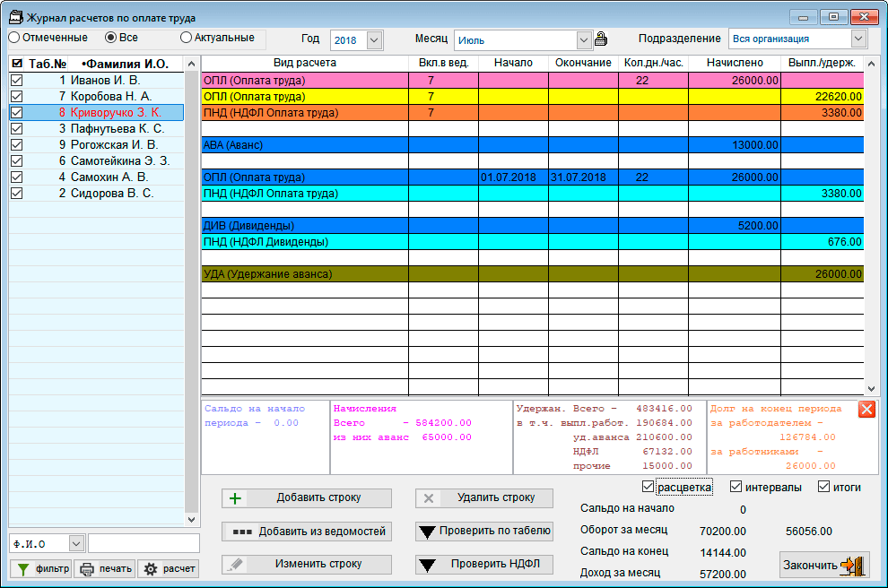The image size is (888, 588).
Task: Click Удалить строку
Action: [x=484, y=498]
